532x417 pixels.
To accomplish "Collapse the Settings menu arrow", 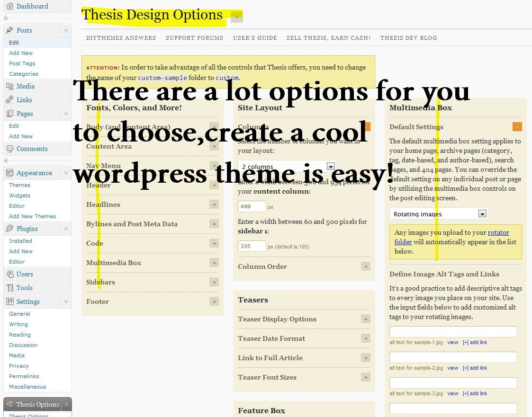I will tap(66, 302).
